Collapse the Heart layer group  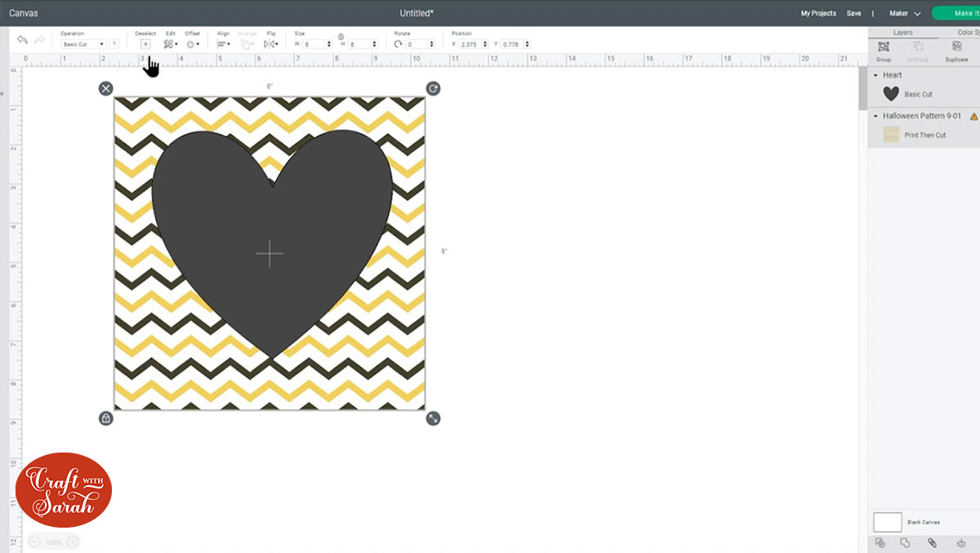[876, 75]
